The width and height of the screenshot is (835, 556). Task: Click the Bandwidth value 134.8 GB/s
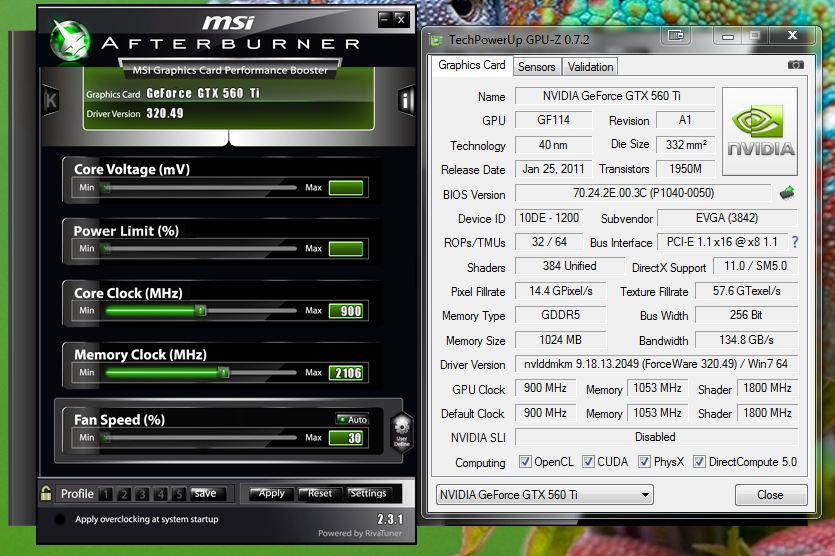click(x=746, y=340)
